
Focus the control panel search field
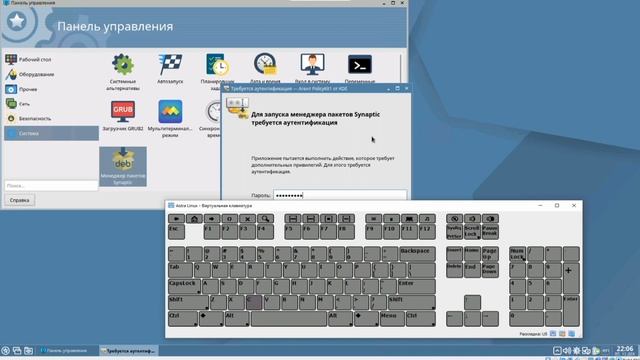pyautogui.click(x=51, y=186)
